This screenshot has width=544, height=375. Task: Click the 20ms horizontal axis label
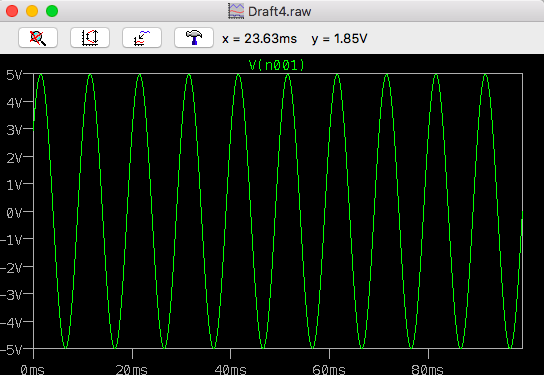[x=131, y=369]
